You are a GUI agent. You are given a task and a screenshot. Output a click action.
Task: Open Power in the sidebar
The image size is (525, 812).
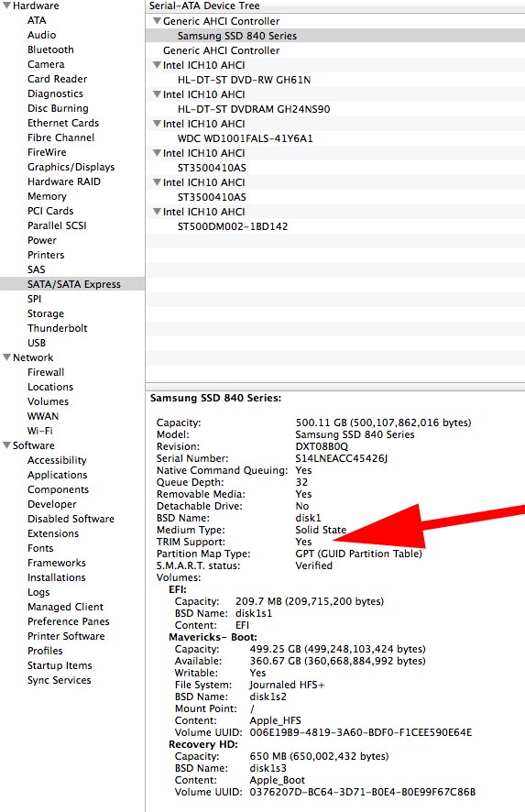coord(42,240)
